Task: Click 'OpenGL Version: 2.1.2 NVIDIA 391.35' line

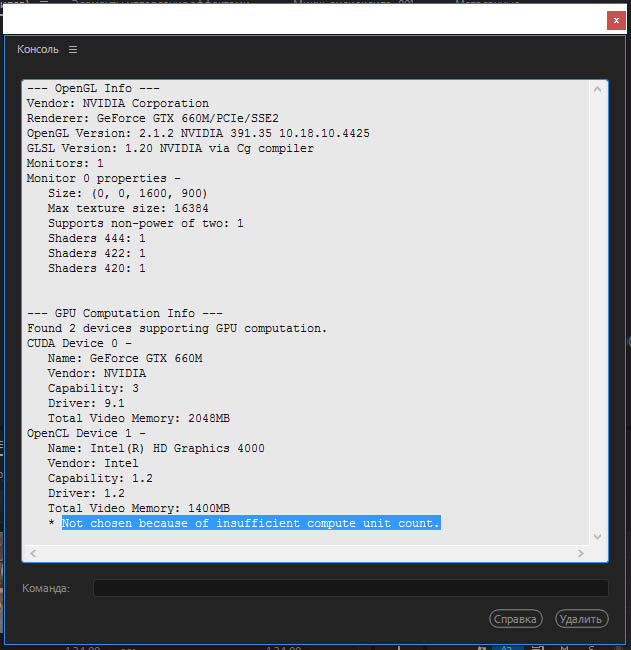Action: coord(198,133)
